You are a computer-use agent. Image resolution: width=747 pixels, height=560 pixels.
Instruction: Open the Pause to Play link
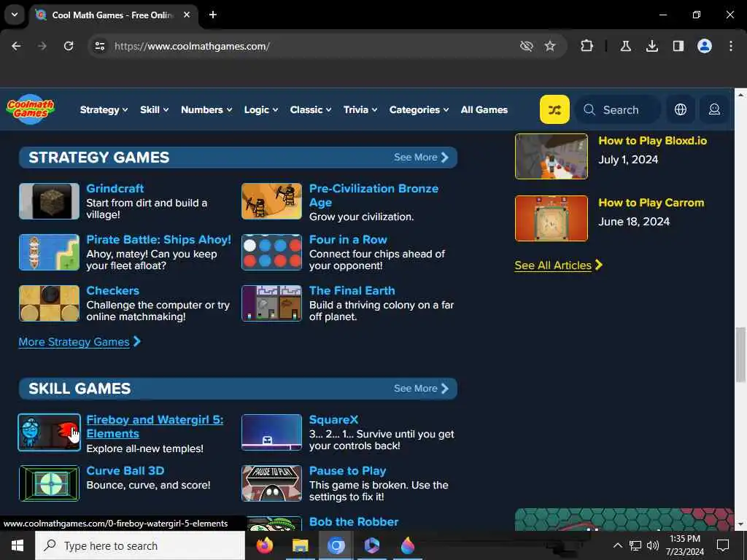348,470
